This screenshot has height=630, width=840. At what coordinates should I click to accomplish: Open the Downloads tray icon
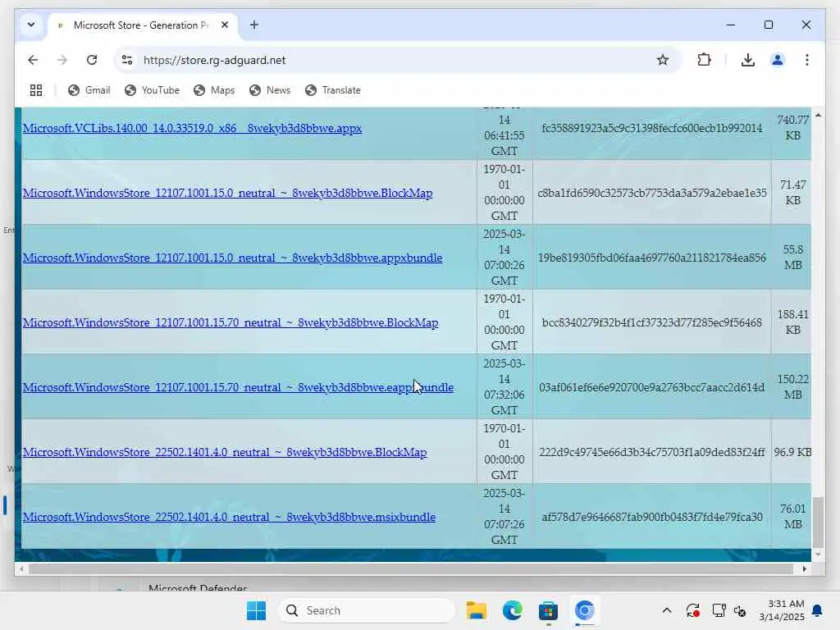pos(748,60)
